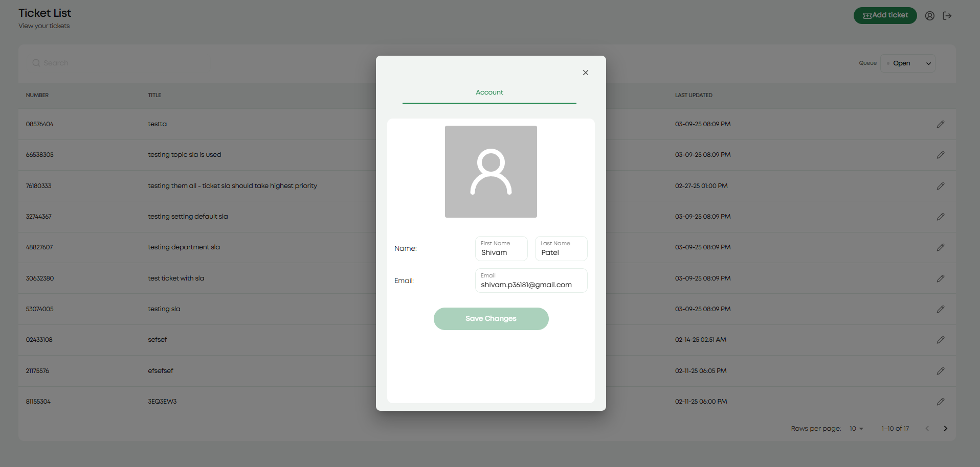
Task: Go to next page with right arrow
Action: pos(946,429)
